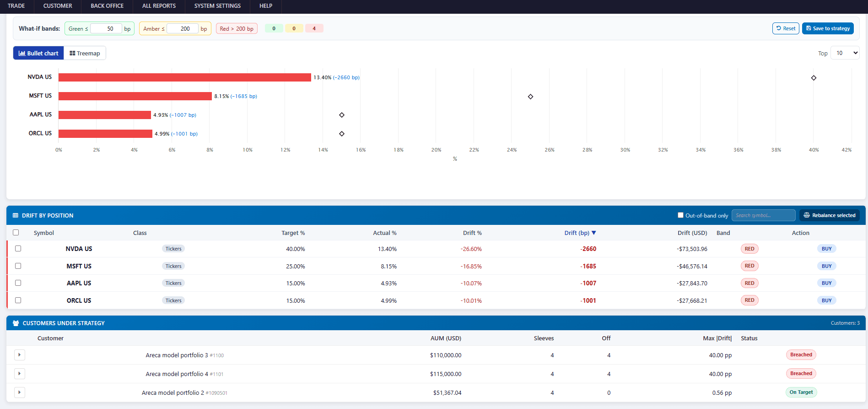Click the Red > 200 bp label

(x=237, y=28)
